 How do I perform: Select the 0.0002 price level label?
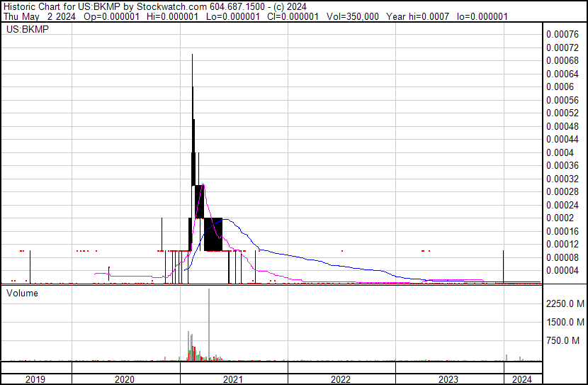(x=558, y=218)
